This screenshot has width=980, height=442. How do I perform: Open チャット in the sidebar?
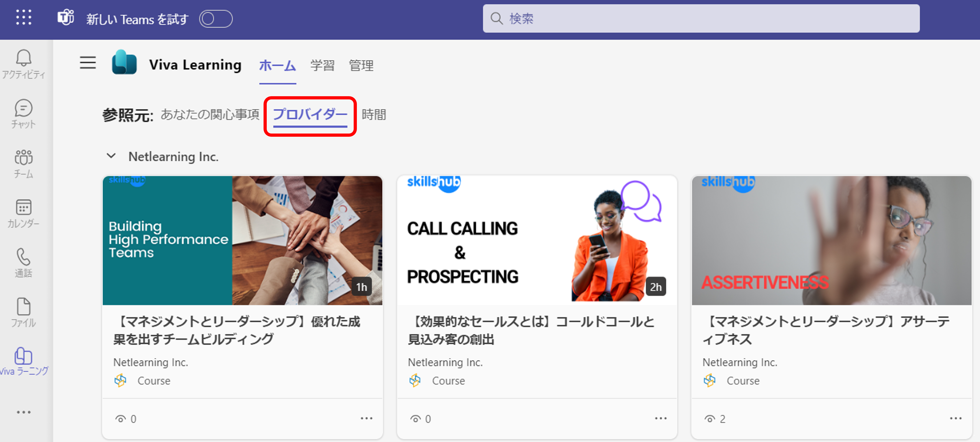click(24, 114)
